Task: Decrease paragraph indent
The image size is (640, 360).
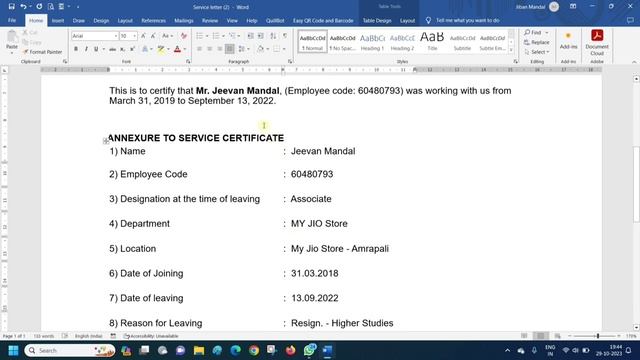Action: coord(251,36)
